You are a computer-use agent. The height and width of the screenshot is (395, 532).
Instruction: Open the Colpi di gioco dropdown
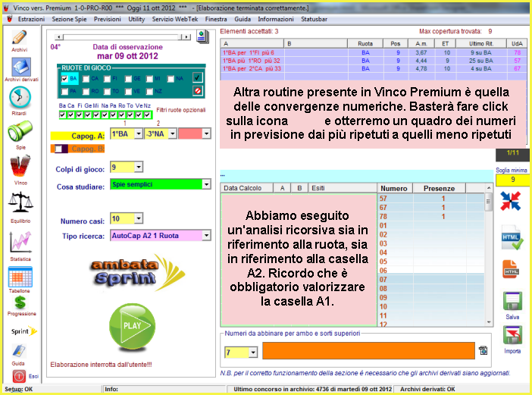click(139, 167)
